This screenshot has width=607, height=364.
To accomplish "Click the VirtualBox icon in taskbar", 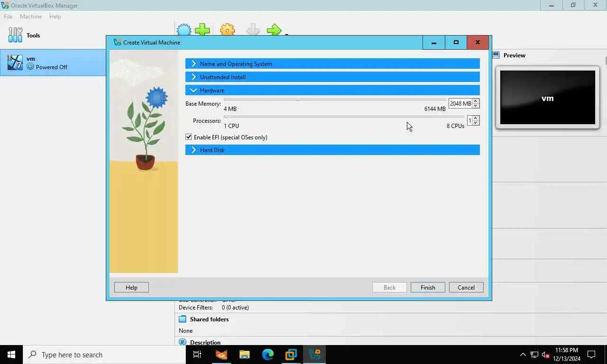I will coord(314,355).
